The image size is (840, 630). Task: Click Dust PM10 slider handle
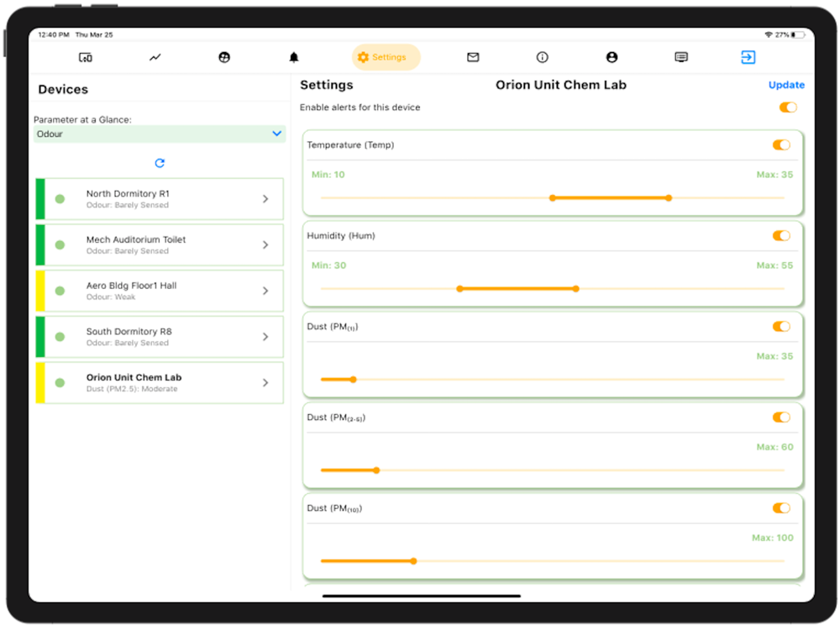(x=413, y=561)
